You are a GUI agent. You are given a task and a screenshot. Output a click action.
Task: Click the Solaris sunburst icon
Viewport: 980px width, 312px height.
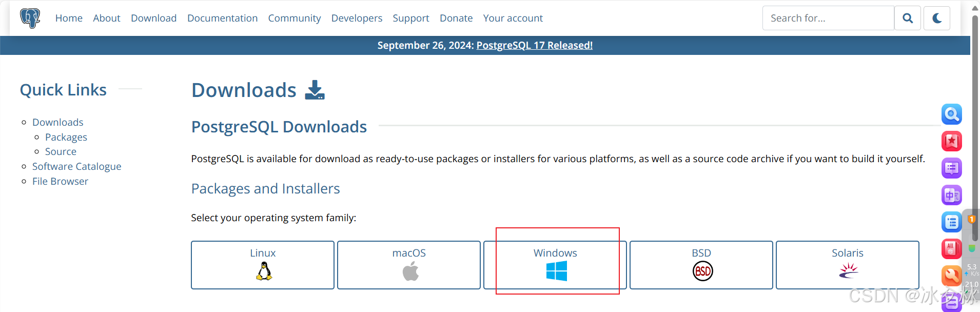click(x=849, y=270)
